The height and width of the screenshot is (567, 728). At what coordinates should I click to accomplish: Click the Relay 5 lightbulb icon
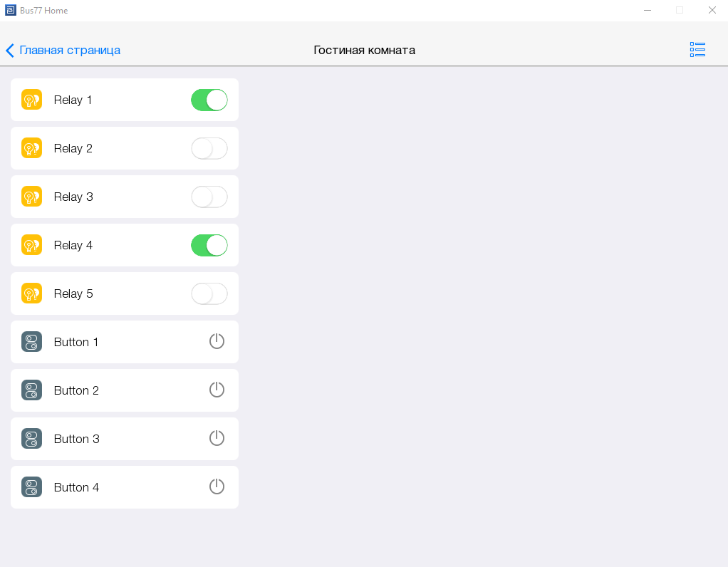click(x=31, y=293)
